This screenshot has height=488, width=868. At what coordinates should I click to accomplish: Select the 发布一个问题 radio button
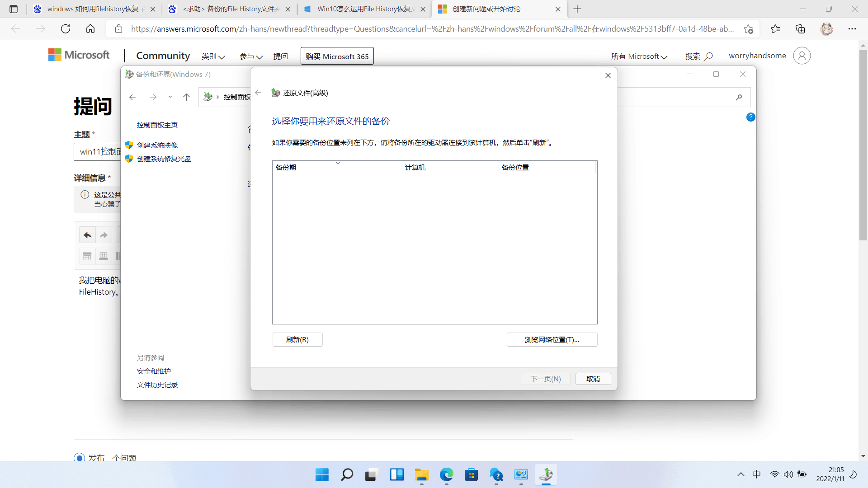coord(79,458)
